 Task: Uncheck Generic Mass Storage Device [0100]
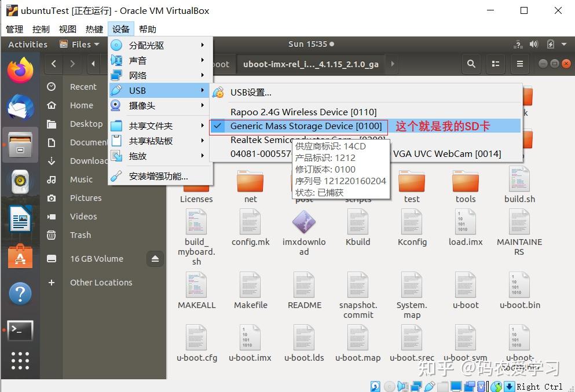point(305,126)
